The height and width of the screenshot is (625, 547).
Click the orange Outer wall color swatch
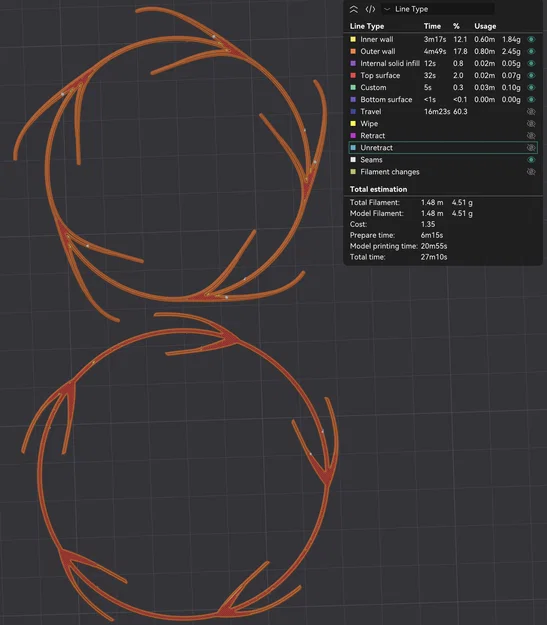click(x=353, y=51)
